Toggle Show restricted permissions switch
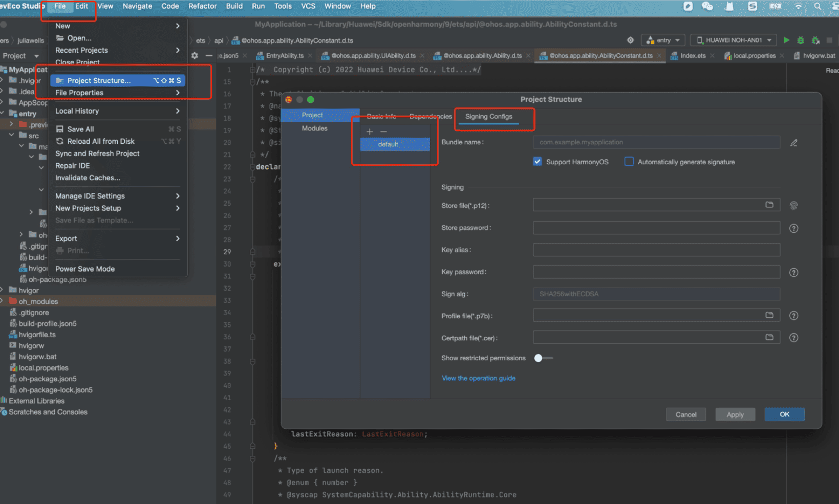The image size is (839, 504). coord(543,358)
